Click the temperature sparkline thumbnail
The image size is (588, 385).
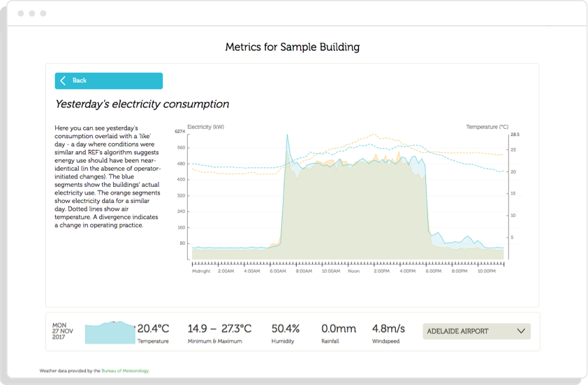pyautogui.click(x=110, y=333)
